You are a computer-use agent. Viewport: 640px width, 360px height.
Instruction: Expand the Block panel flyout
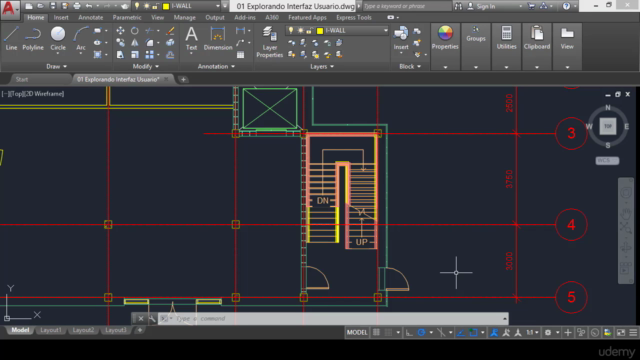[x=410, y=66]
